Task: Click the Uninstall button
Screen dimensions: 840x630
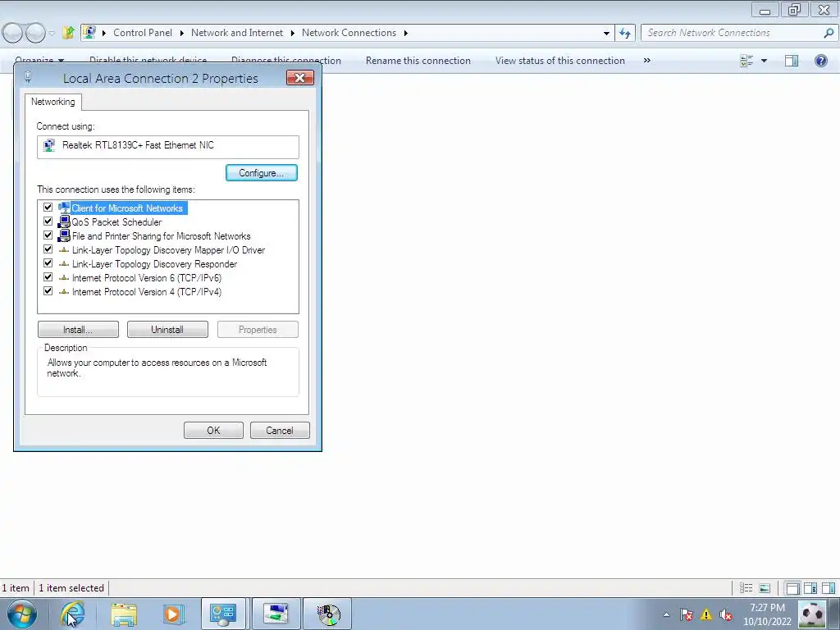Action: pos(167,330)
